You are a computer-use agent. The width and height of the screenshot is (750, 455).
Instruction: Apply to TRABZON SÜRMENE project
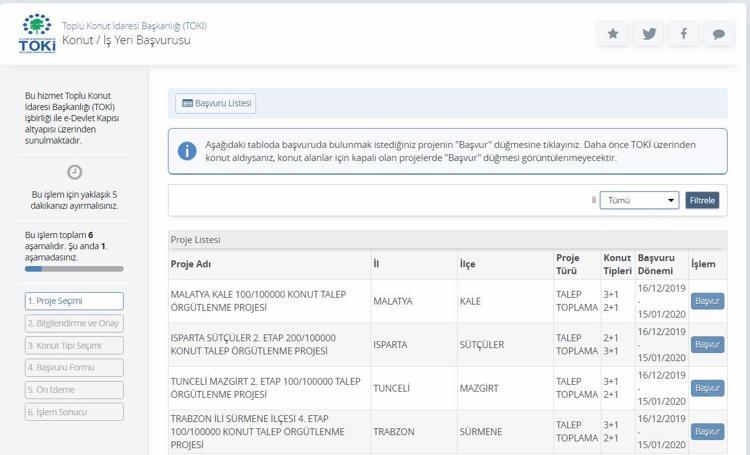[707, 432]
